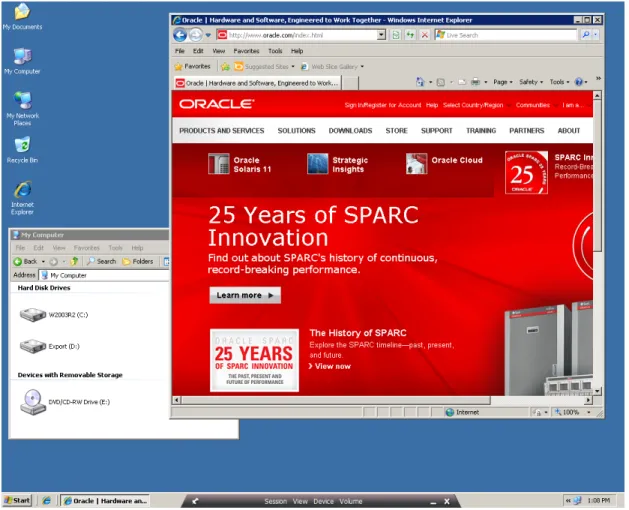The width and height of the screenshot is (629, 510).
Task: Click the Feeds icon in IE command bar
Action: [x=440, y=82]
